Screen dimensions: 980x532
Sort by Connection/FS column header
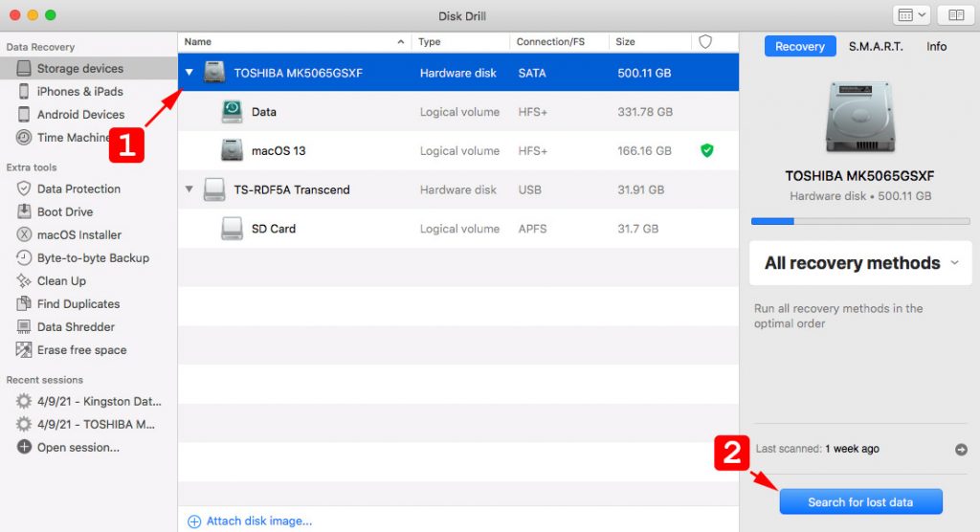pos(559,42)
